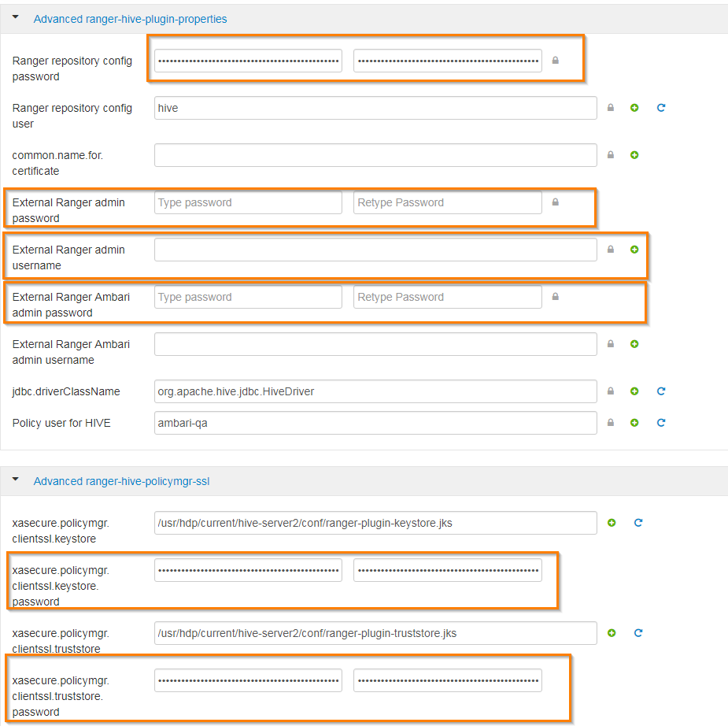The height and width of the screenshot is (726, 728).
Task: Collapse Advanced ranger-hive-plugin-properties section arrow
Action: pyautogui.click(x=16, y=17)
